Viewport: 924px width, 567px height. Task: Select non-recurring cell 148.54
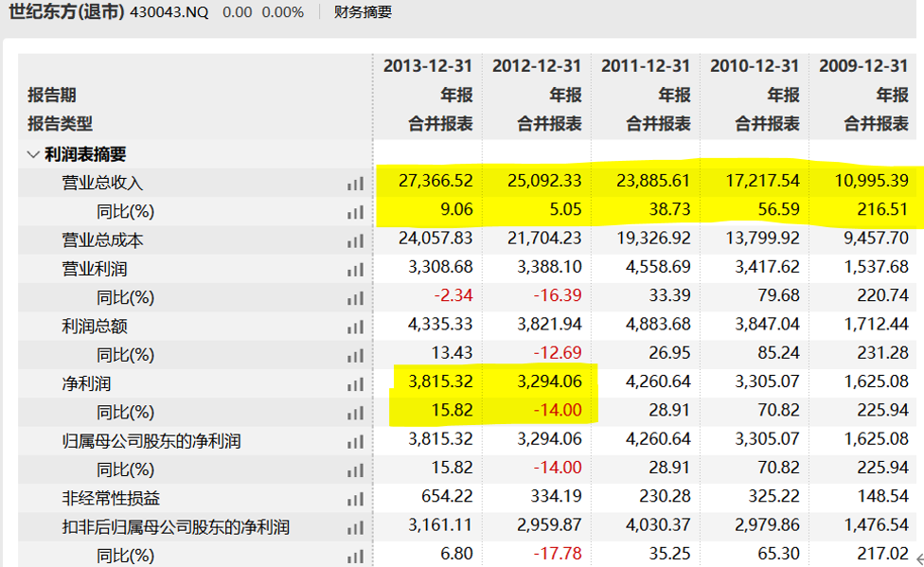pos(882,496)
